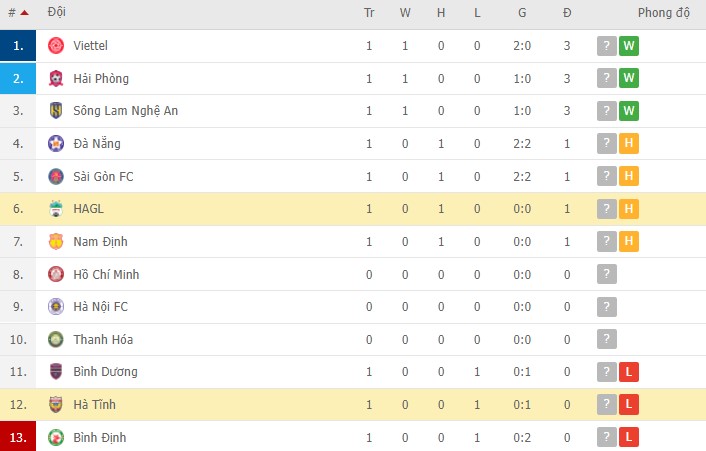Click the Hà Nội FC logo
Viewport: 706px width, 451px height.
tap(56, 307)
